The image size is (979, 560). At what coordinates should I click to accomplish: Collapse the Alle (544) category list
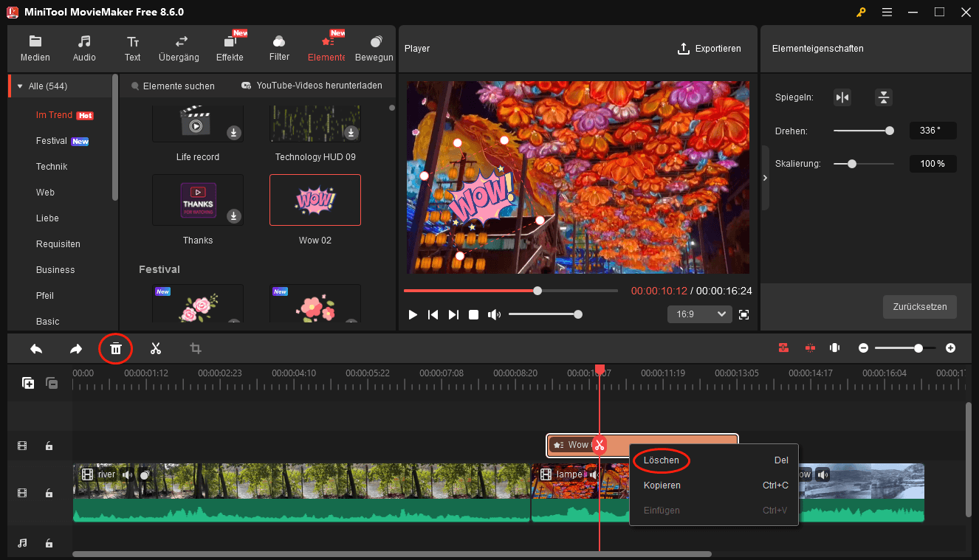(x=19, y=86)
